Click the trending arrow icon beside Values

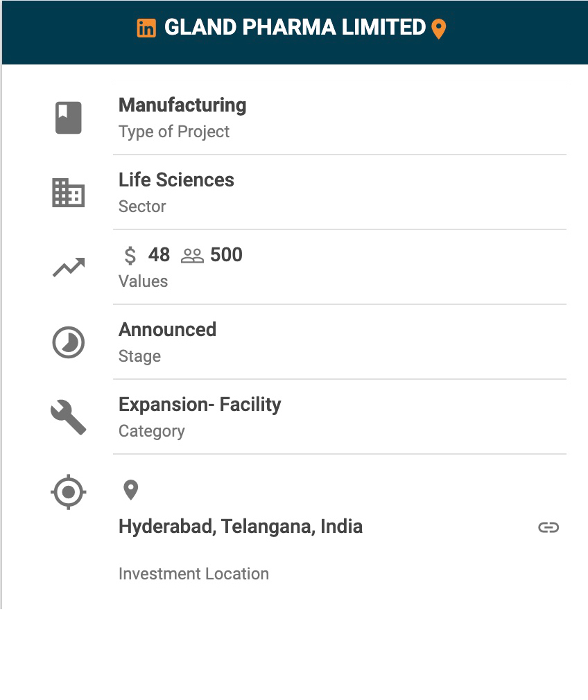click(x=69, y=267)
